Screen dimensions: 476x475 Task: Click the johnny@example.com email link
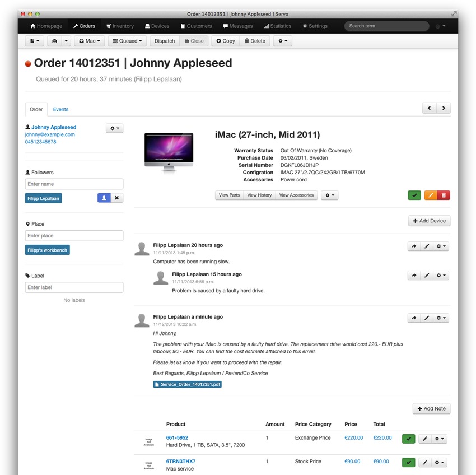click(x=50, y=134)
